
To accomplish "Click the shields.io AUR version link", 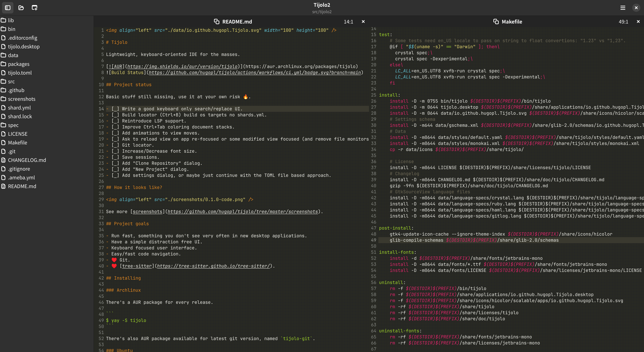I will coord(182,67).
